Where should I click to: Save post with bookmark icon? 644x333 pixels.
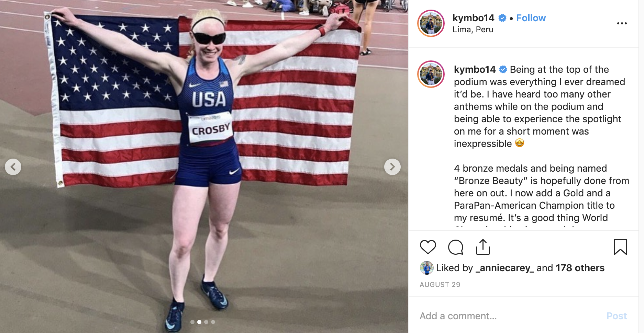coord(620,247)
